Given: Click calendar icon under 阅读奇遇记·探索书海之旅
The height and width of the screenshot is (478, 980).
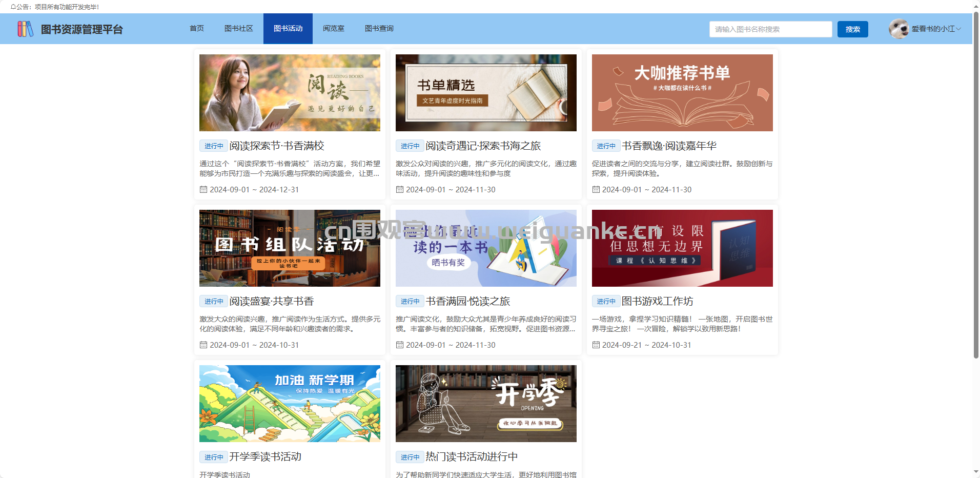Looking at the screenshot, I should point(400,189).
